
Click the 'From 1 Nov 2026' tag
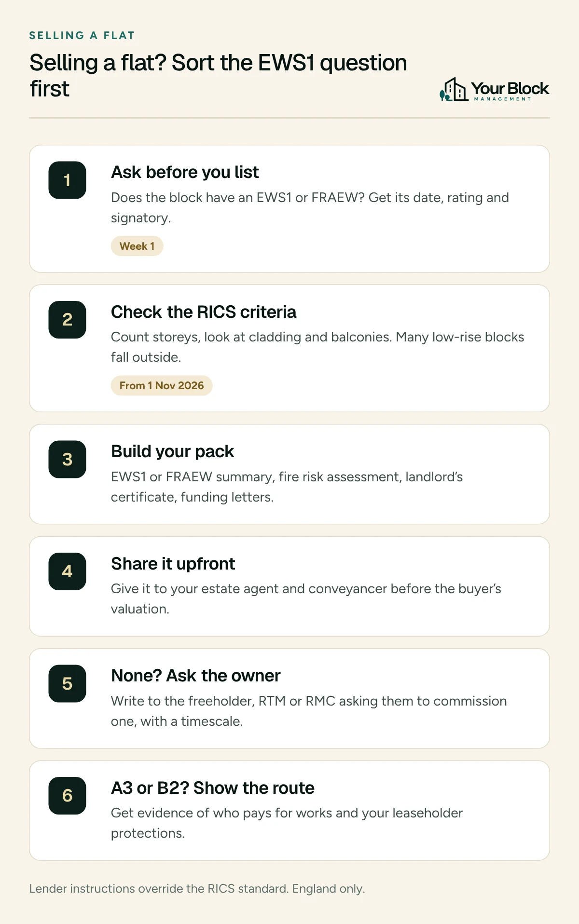tap(162, 385)
